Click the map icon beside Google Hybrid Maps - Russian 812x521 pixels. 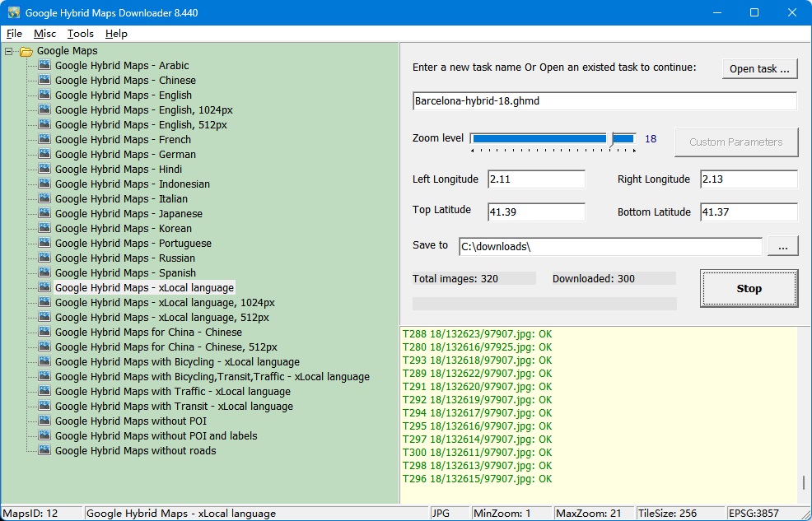[44, 258]
